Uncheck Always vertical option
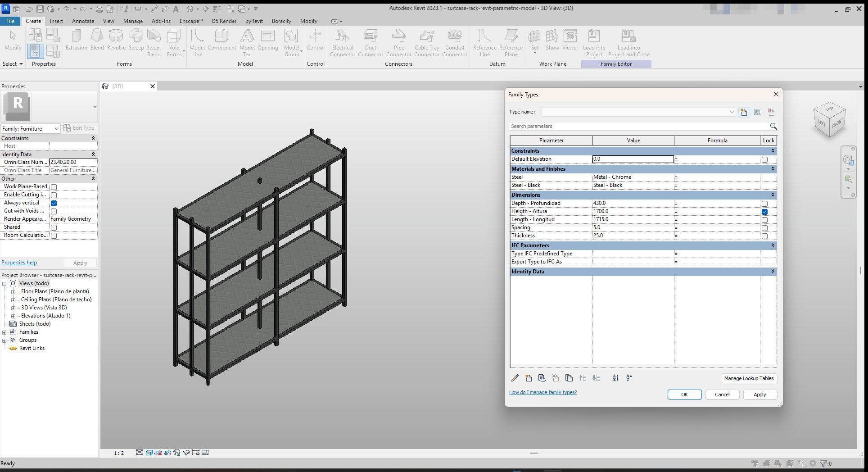868x472 pixels. tap(54, 203)
